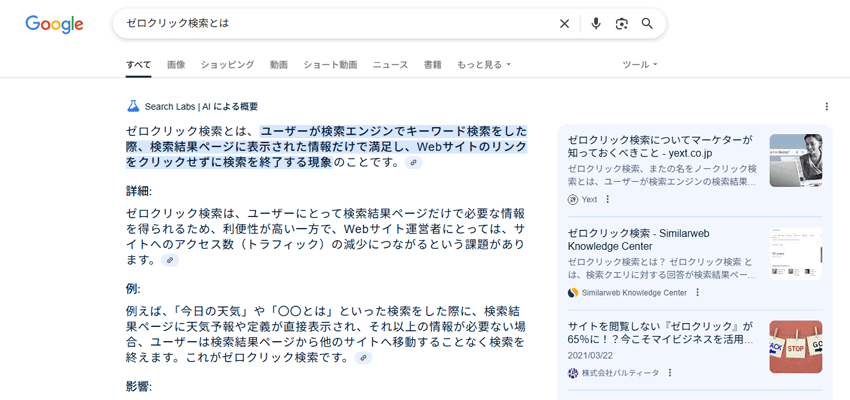The height and width of the screenshot is (400, 850).
Task: Click the highlighted definition text
Action: pos(326,146)
